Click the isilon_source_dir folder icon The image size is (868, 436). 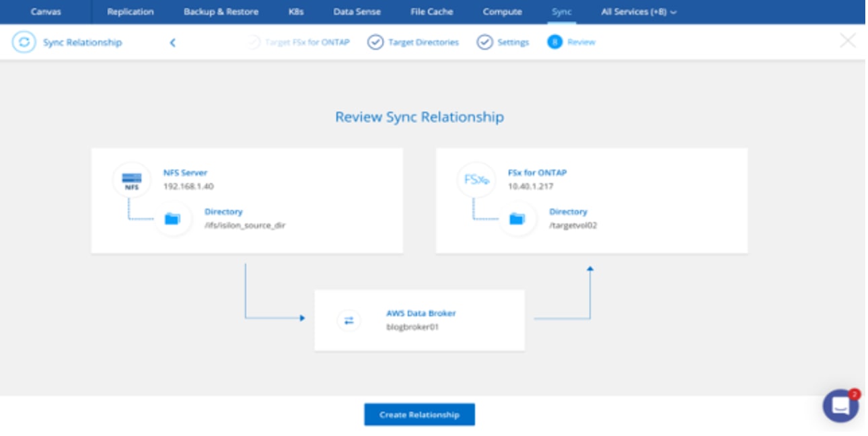click(x=173, y=219)
